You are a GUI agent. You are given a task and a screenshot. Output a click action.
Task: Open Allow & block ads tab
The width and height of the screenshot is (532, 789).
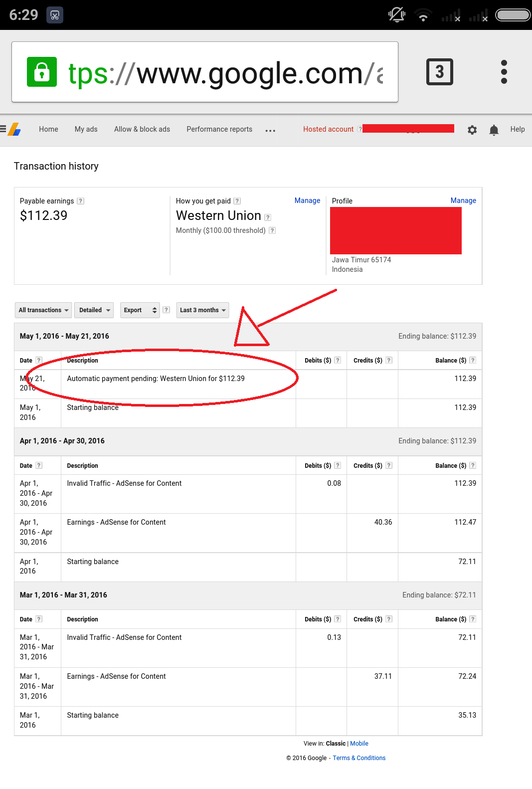[x=142, y=129]
